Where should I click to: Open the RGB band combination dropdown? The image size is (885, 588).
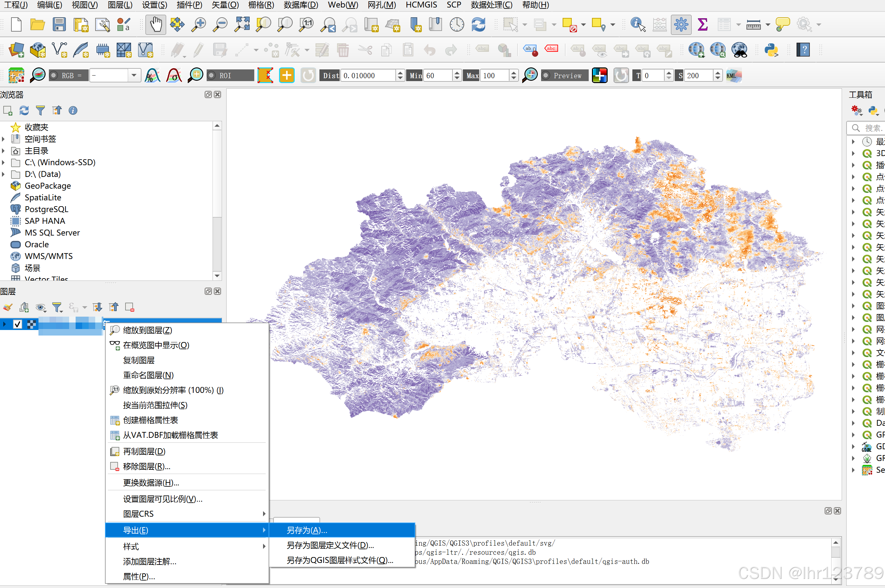click(x=134, y=75)
